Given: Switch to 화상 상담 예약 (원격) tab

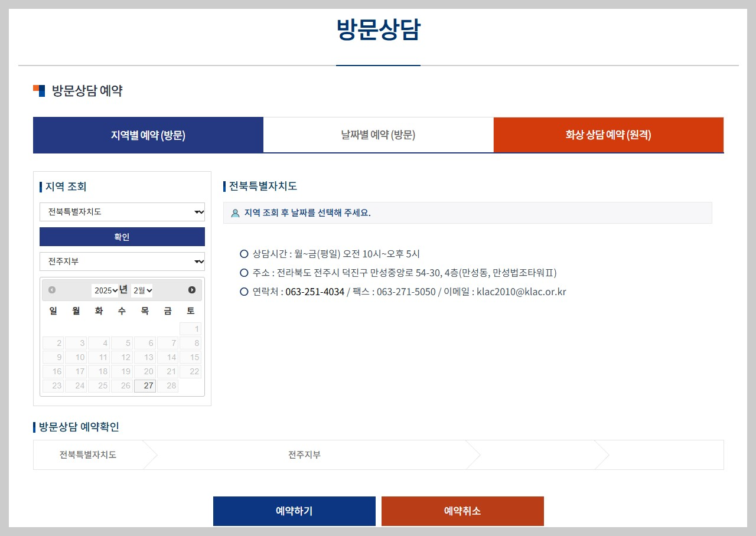Looking at the screenshot, I should click(x=608, y=135).
